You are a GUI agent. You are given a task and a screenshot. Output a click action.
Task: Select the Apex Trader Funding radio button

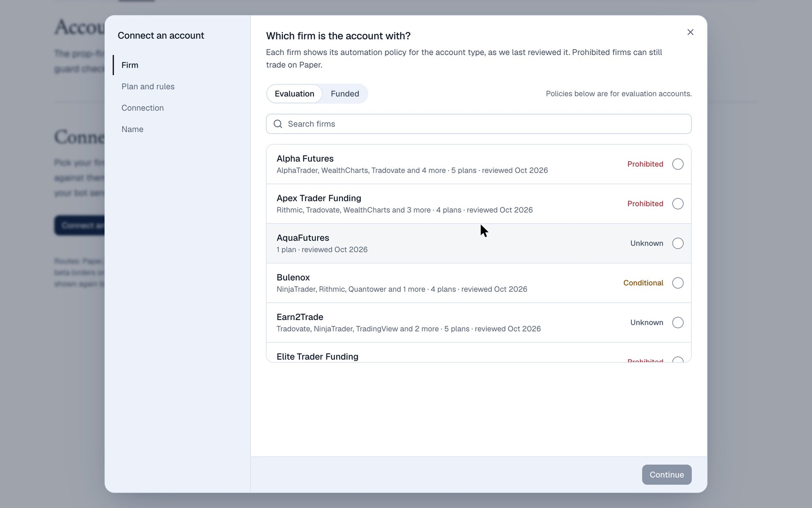pyautogui.click(x=678, y=204)
